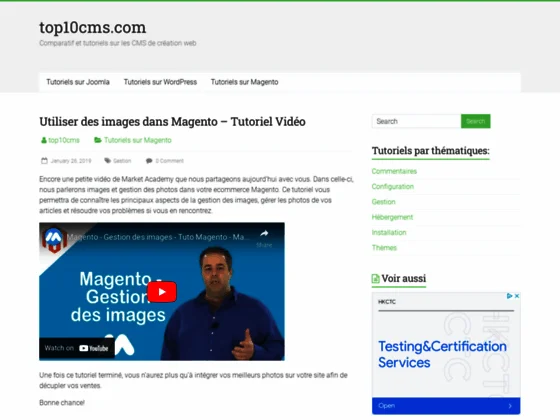The image size is (560, 420).
Task: Open Tutoriels sur Joomla menu item
Action: [78, 82]
